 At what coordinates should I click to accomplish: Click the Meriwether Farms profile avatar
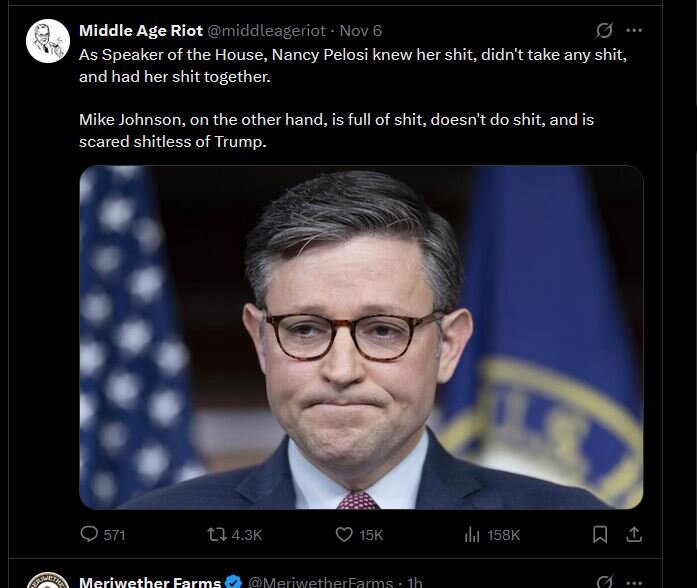coord(46,582)
